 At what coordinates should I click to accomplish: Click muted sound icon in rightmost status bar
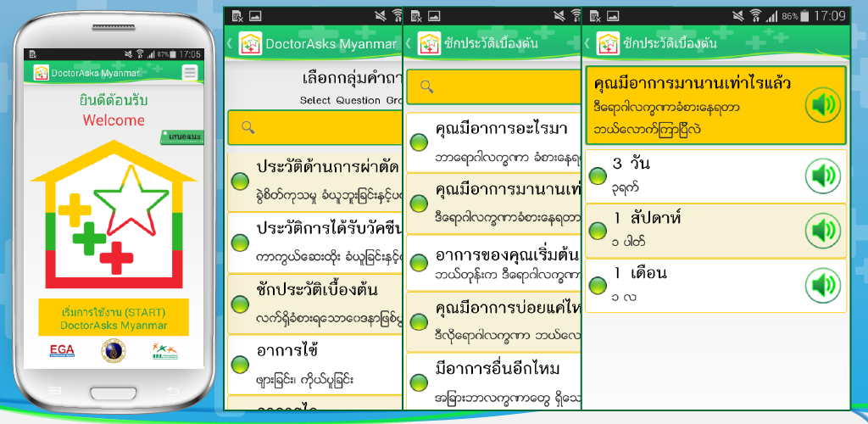coord(738,16)
